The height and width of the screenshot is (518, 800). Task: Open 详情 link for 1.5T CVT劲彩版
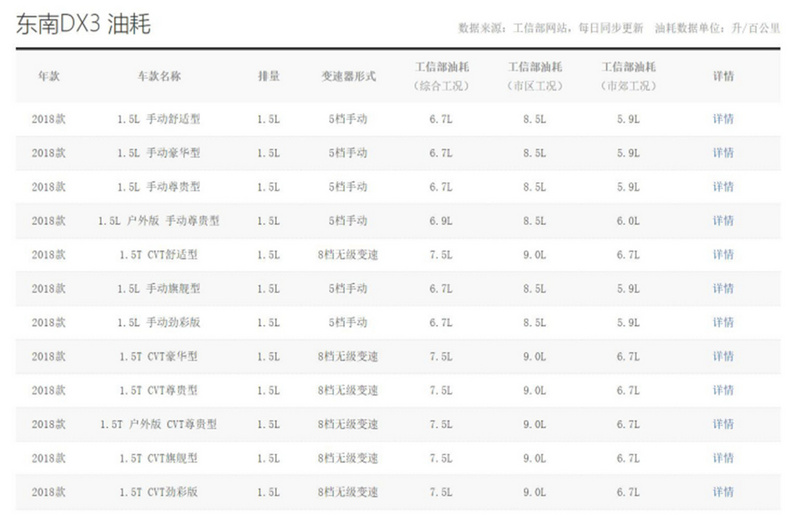tap(723, 492)
